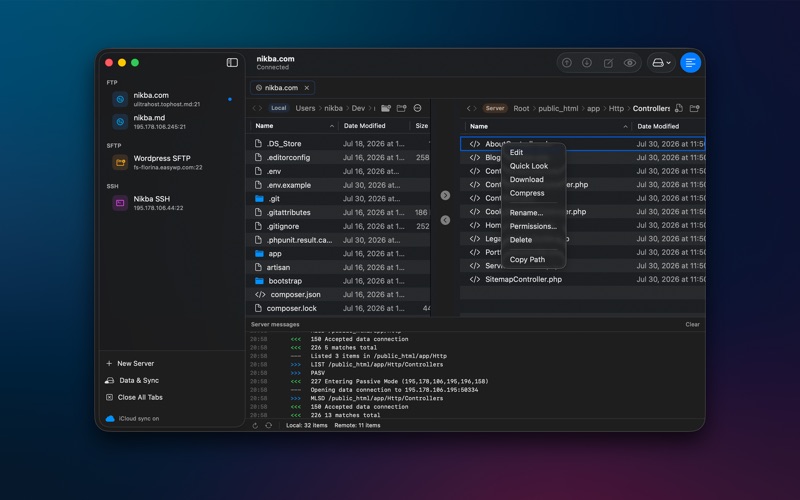Go forward in Local pane history
This screenshot has height=500, width=800.
click(260, 108)
